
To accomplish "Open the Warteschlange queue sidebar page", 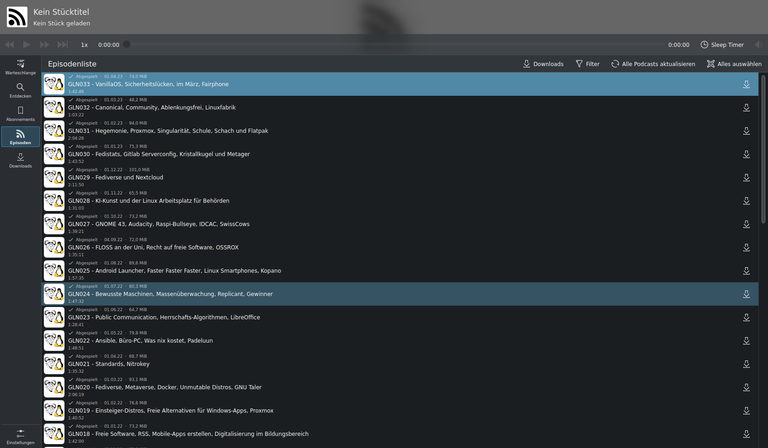I will point(20,67).
